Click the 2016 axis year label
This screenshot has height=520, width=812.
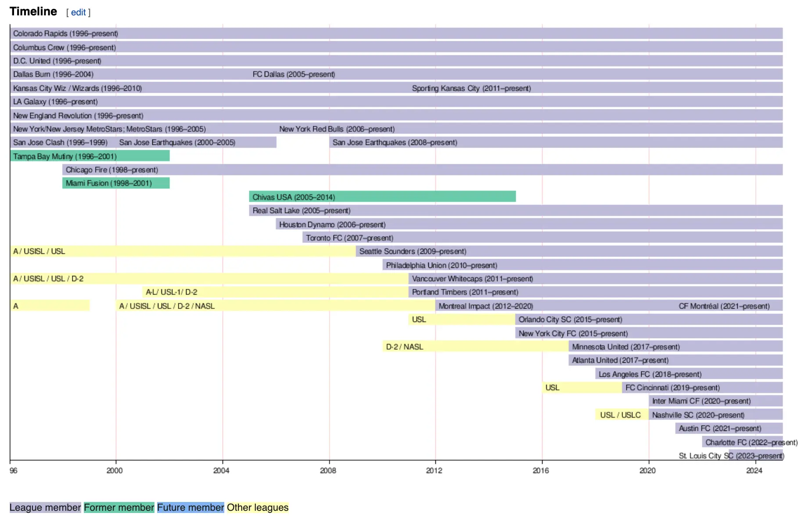tap(541, 470)
